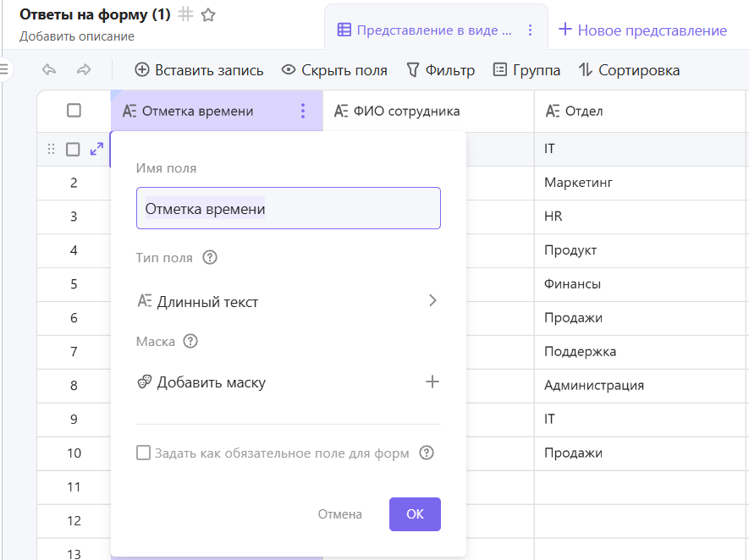Click row number 5

pos(74,284)
